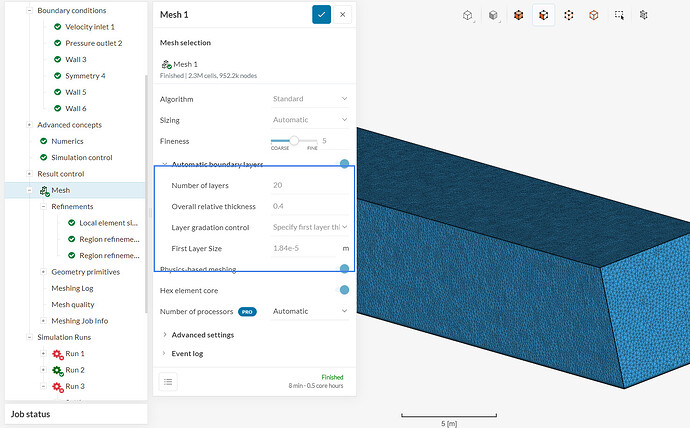Click the rightmost viewer toolbar mesh icon

pos(644,15)
